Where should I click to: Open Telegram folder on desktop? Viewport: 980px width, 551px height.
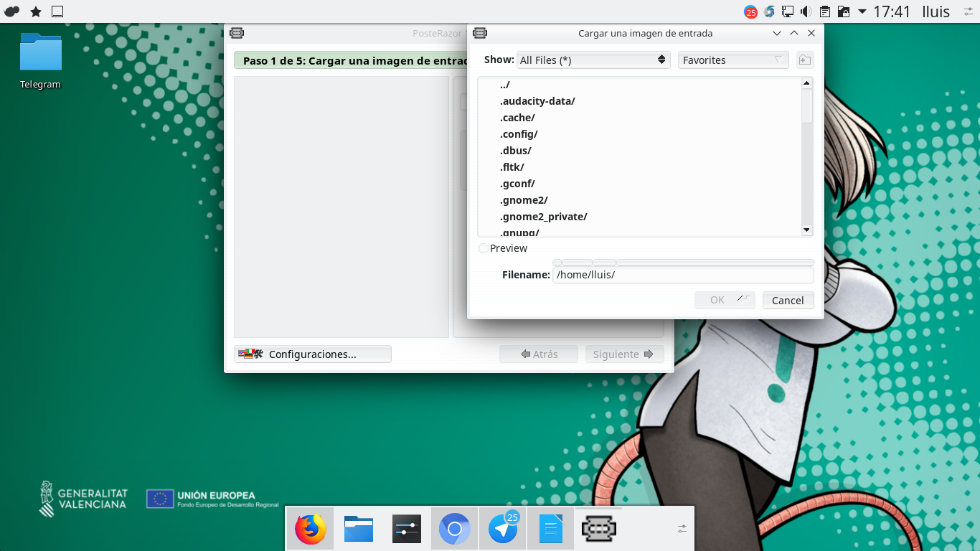tap(40, 61)
